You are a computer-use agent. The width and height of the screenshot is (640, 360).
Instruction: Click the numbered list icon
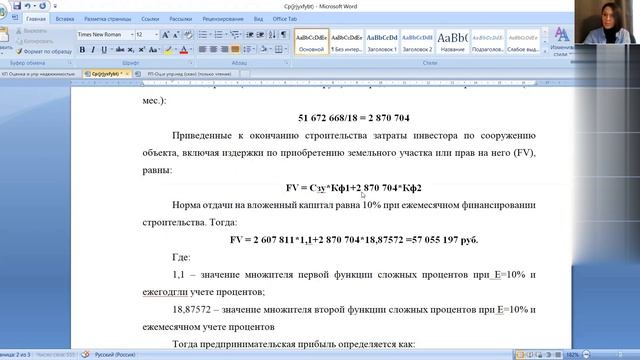[218, 35]
